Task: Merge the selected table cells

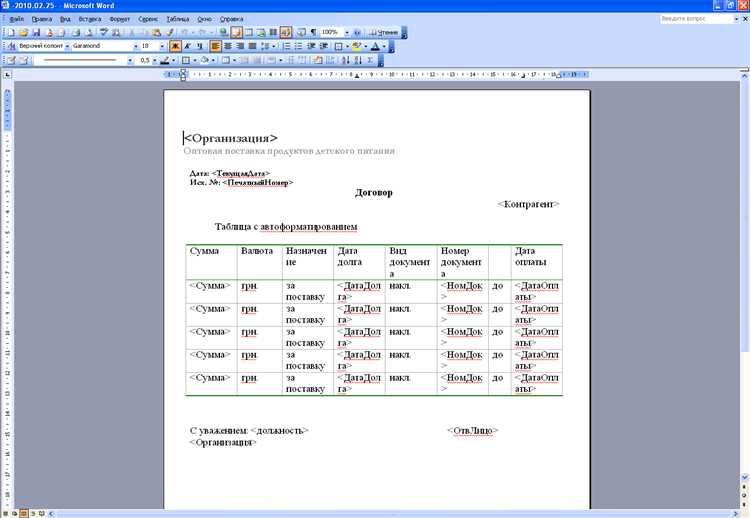Action: (245, 60)
